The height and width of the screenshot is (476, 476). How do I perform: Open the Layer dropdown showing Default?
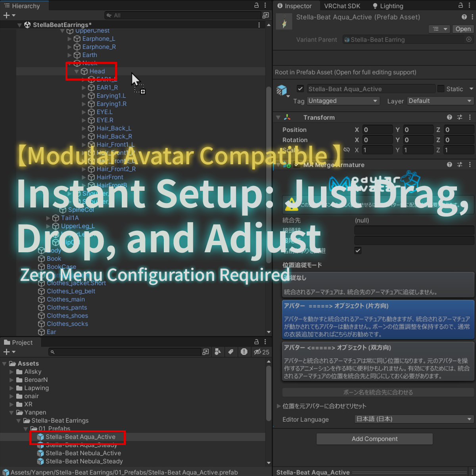coord(440,101)
